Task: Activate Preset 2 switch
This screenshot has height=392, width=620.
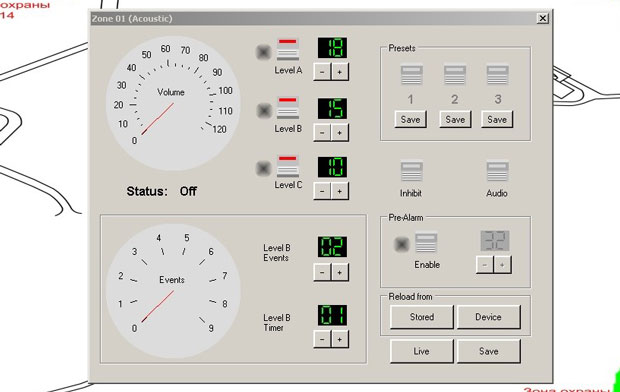Action: 455,75
